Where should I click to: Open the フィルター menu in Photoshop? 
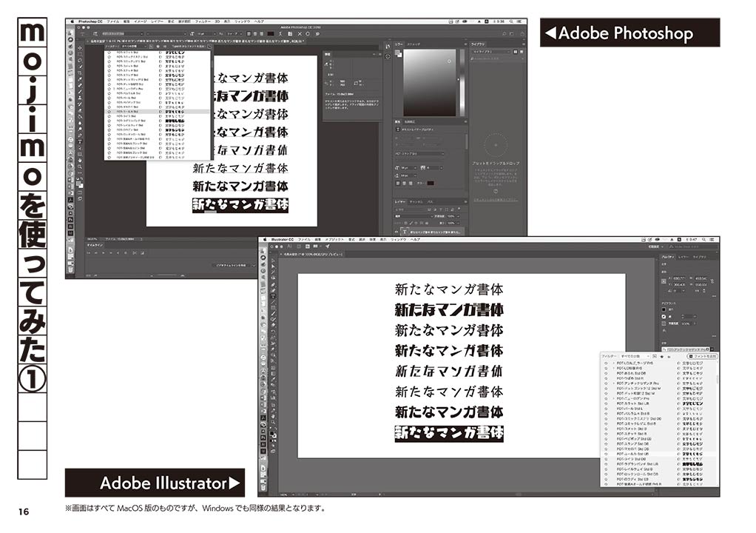(x=203, y=21)
